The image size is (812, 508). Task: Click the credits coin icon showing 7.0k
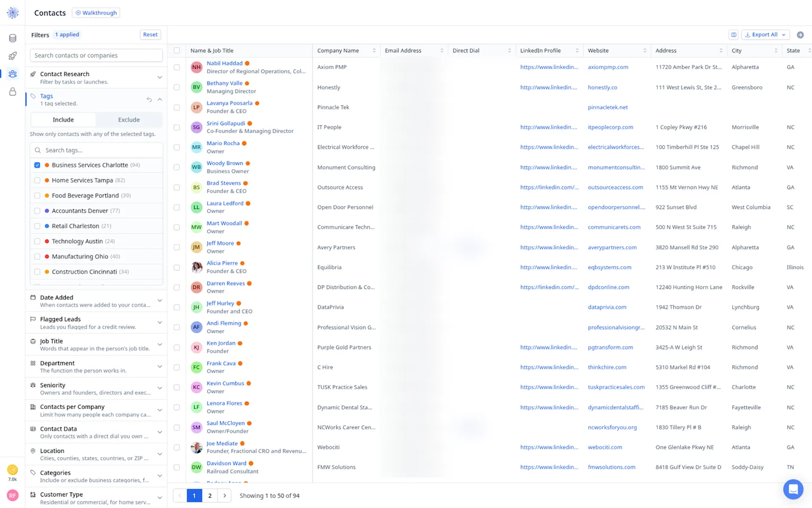(x=13, y=470)
